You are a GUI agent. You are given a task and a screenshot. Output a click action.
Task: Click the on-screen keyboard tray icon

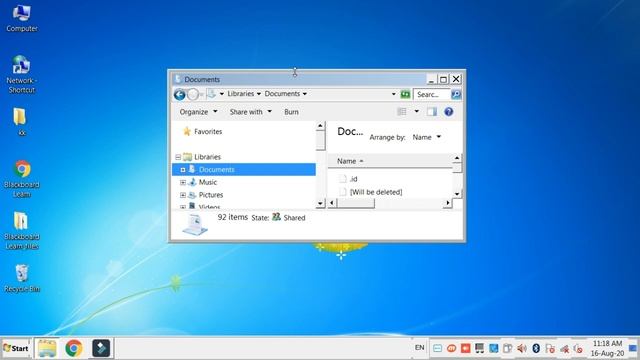[437, 348]
